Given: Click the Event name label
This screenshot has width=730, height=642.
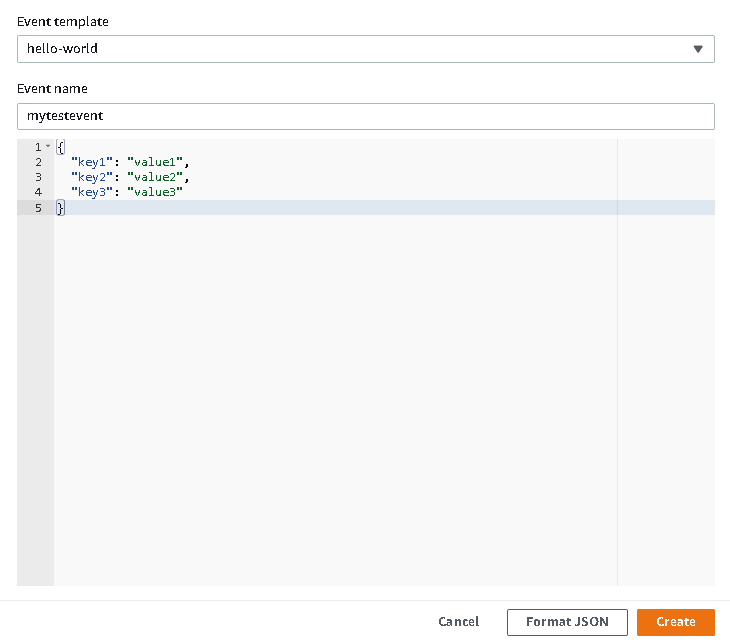Looking at the screenshot, I should pyautogui.click(x=52, y=89).
